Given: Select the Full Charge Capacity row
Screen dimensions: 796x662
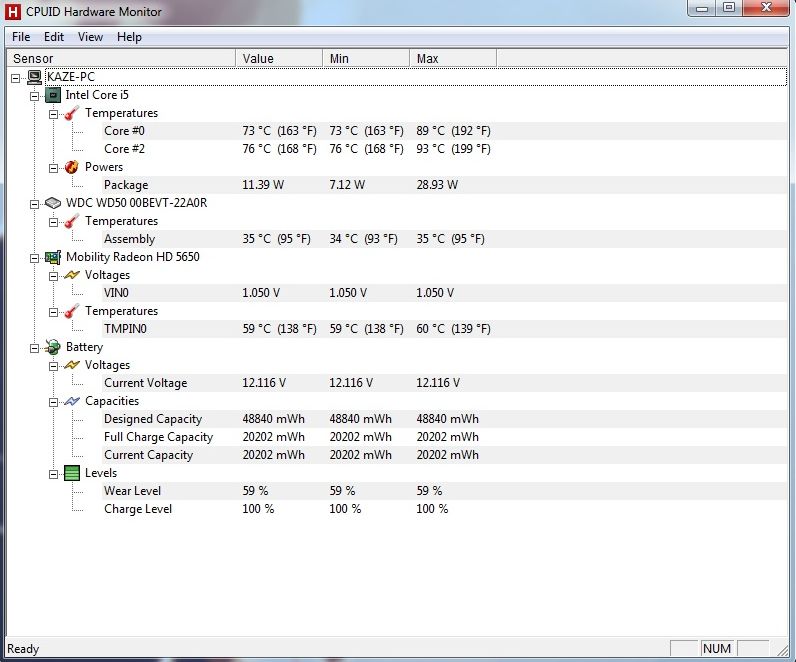Looking at the screenshot, I should point(445,437).
